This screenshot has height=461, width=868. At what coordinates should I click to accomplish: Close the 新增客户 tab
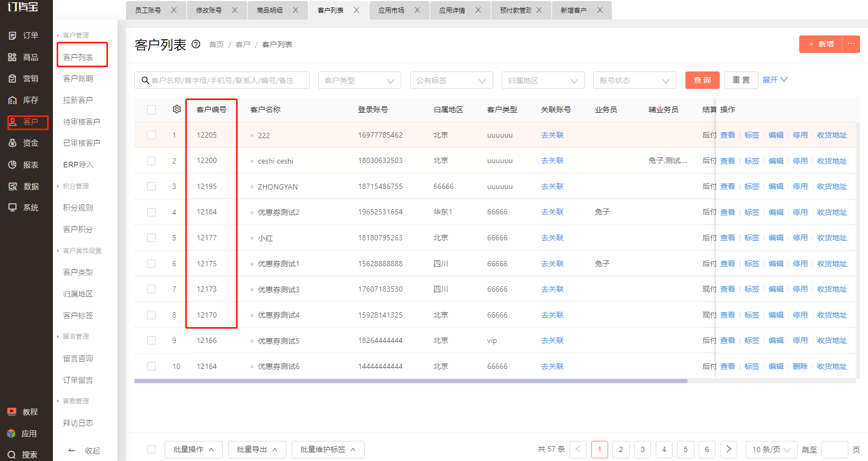point(600,10)
